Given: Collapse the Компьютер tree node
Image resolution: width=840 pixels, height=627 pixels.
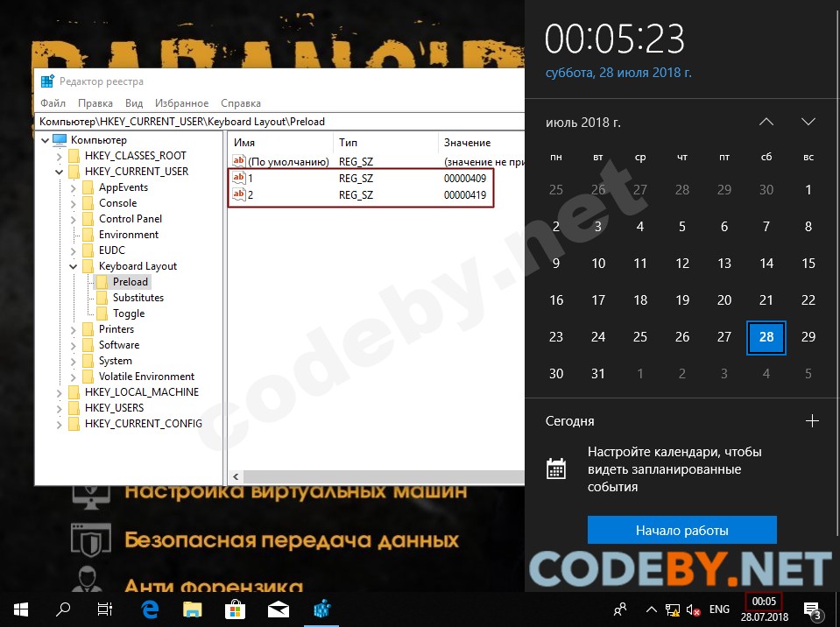Looking at the screenshot, I should 46,140.
